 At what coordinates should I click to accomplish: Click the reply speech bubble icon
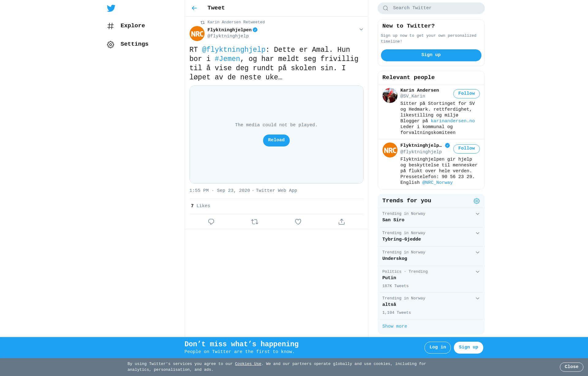211,222
